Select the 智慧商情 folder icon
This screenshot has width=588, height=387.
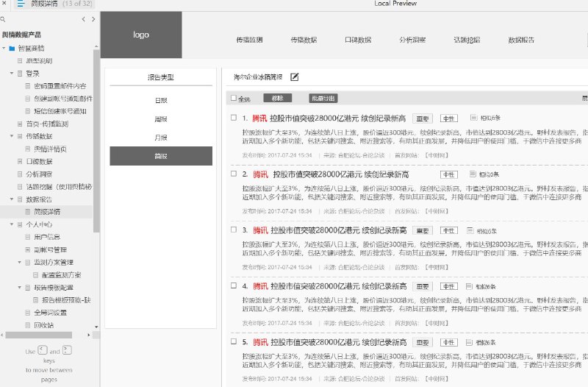12,49
